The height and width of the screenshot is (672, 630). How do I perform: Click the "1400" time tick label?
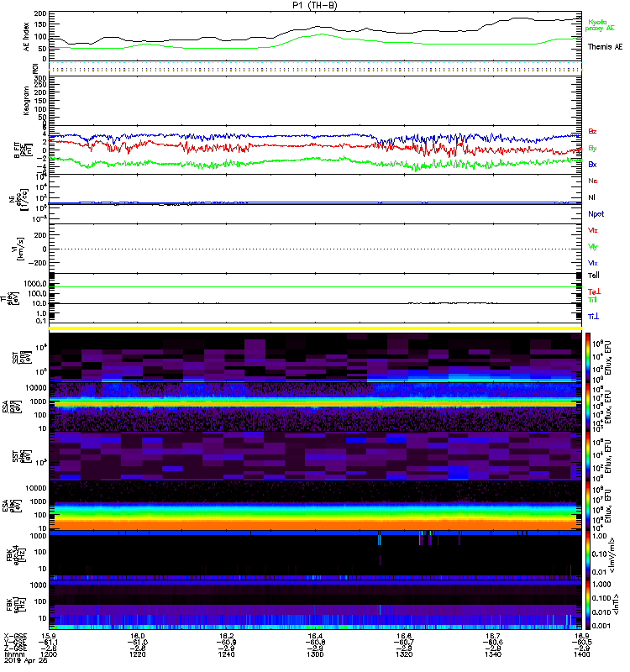[x=581, y=654]
